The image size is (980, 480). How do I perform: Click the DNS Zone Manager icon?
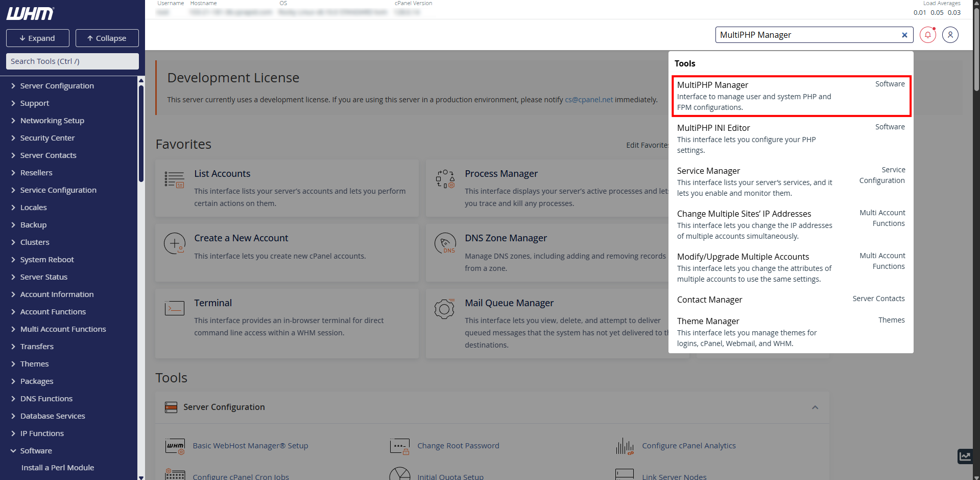pyautogui.click(x=445, y=243)
